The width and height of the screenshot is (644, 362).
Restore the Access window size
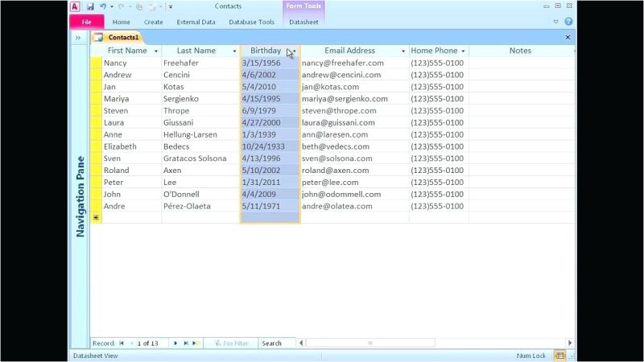coord(558,6)
